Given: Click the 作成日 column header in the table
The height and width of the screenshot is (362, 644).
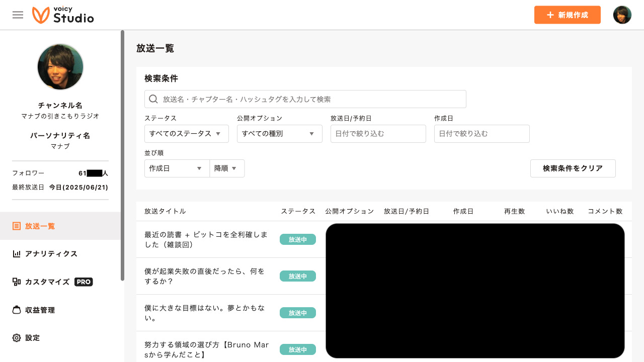Looking at the screenshot, I should 463,211.
